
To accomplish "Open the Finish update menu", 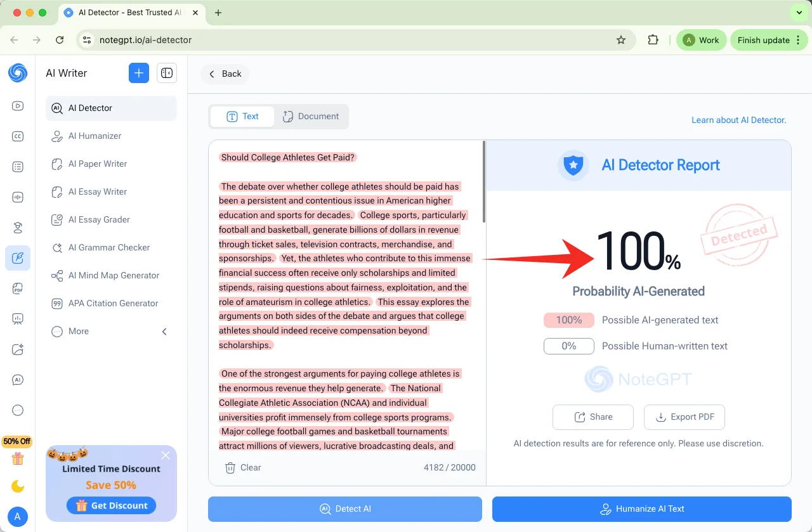I will [x=769, y=40].
